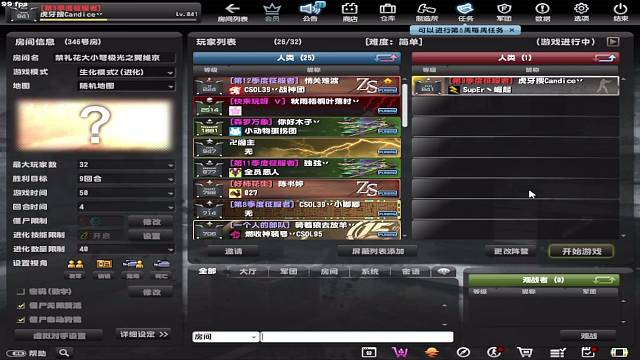Switch to the 大厅 chat tab

[x=248, y=271]
